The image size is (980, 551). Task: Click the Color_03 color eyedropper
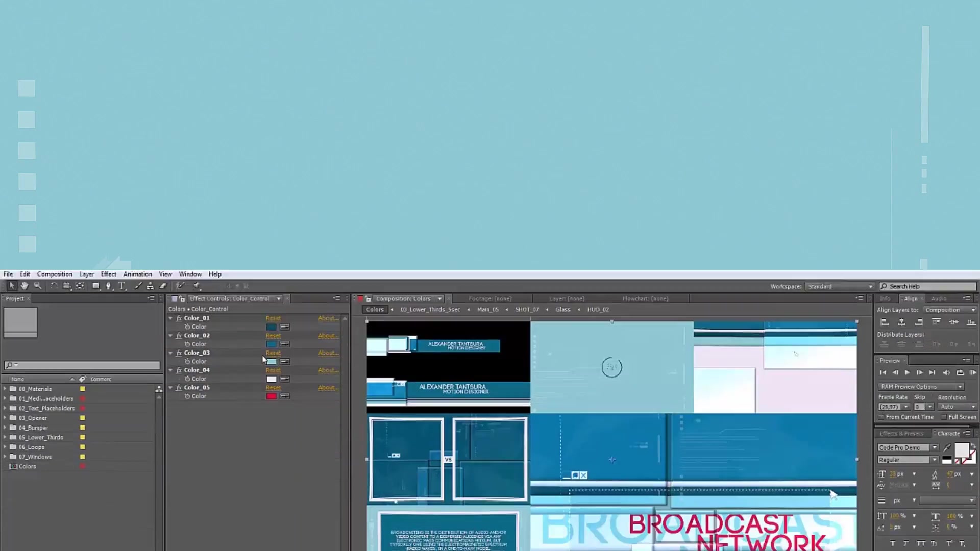tap(285, 361)
